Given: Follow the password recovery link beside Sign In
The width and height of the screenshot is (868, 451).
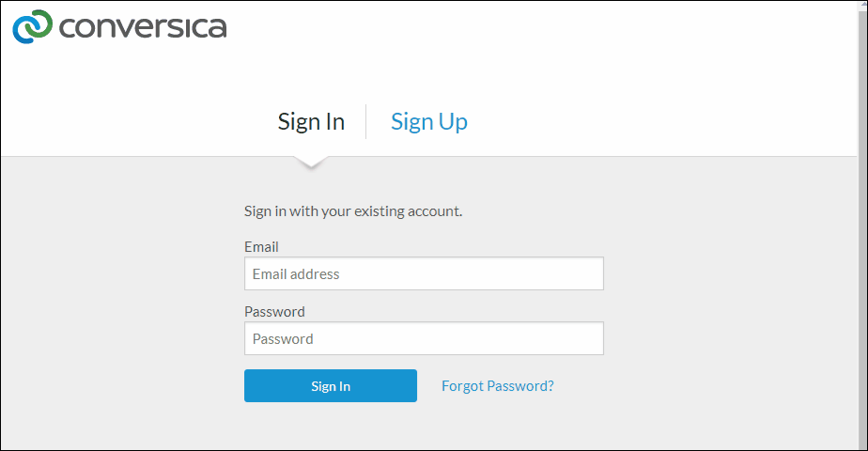Looking at the screenshot, I should coord(498,386).
